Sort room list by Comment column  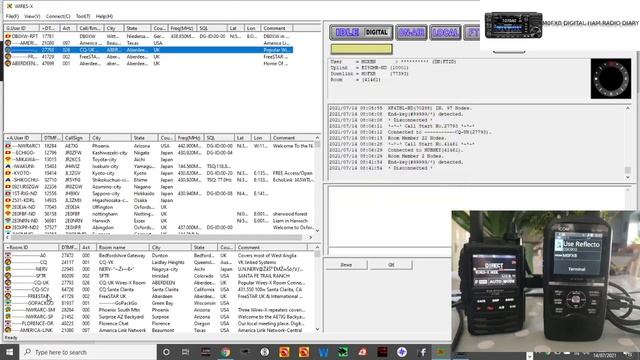click(x=271, y=247)
